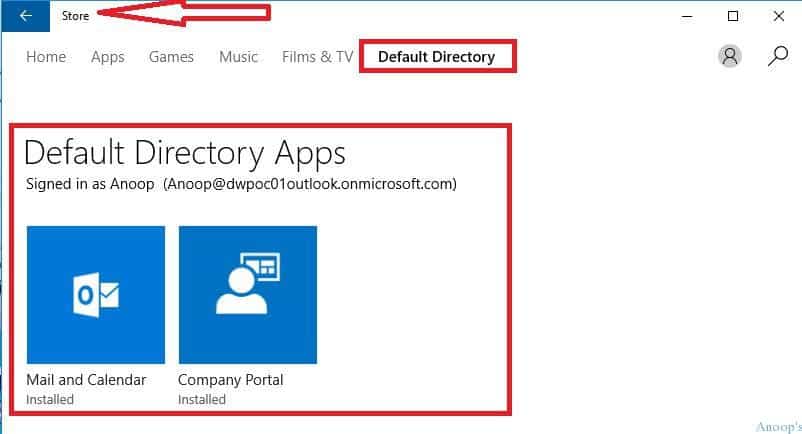Open the Company Portal app tile
The width and height of the screenshot is (802, 434).
[248, 295]
